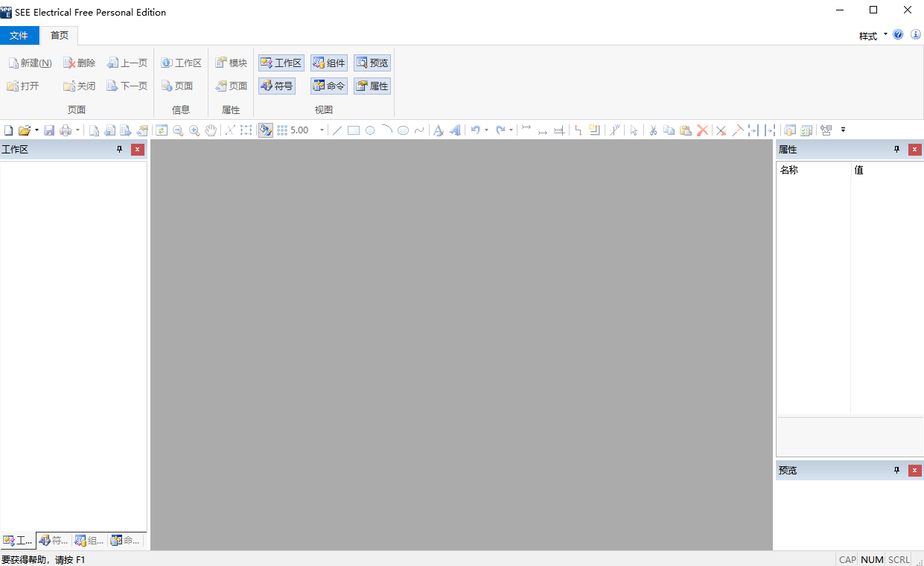Expand the undo history dropdown arrow
Image resolution: width=924 pixels, height=566 pixels.
click(x=486, y=130)
